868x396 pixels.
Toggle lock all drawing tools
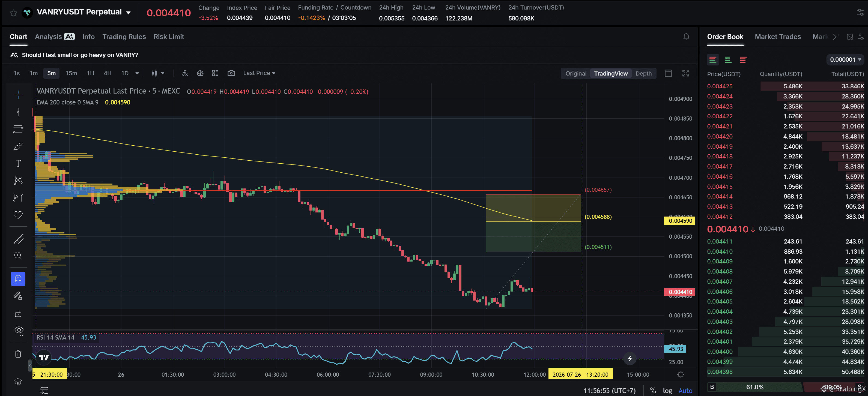(x=18, y=313)
